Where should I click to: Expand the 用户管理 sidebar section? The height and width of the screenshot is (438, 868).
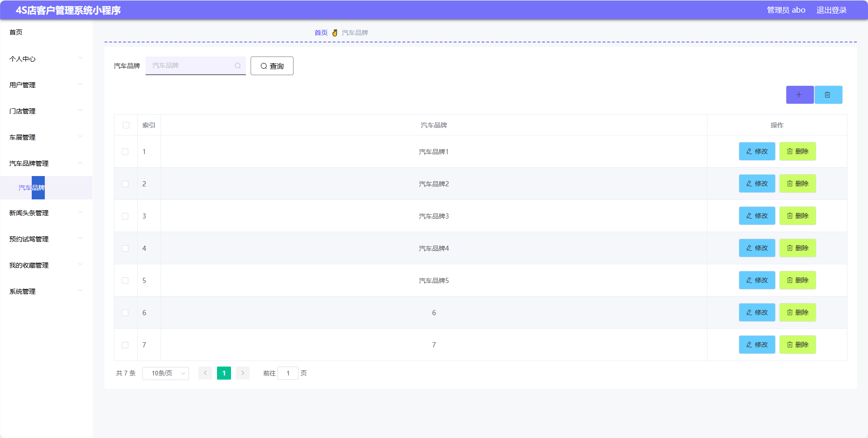click(46, 85)
